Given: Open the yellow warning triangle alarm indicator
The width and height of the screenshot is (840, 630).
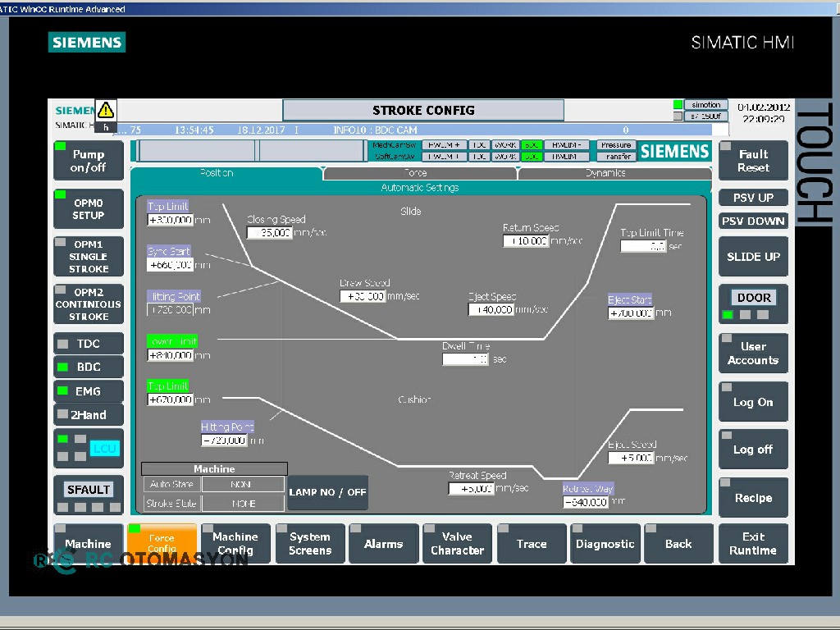Looking at the screenshot, I should coord(106,111).
